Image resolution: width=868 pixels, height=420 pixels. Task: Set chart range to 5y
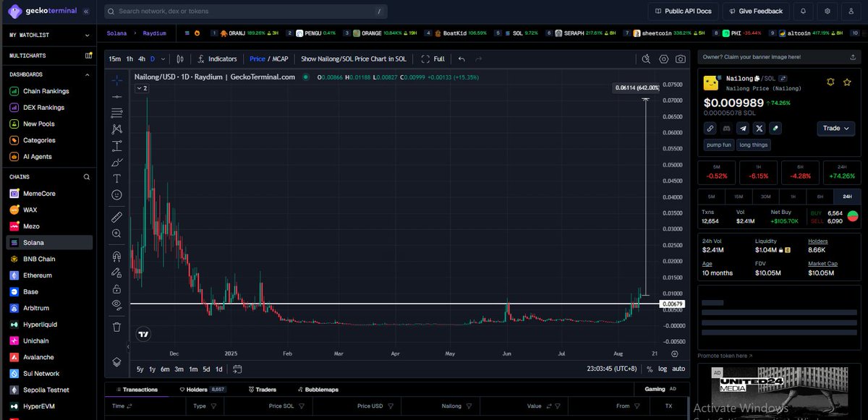(140, 369)
